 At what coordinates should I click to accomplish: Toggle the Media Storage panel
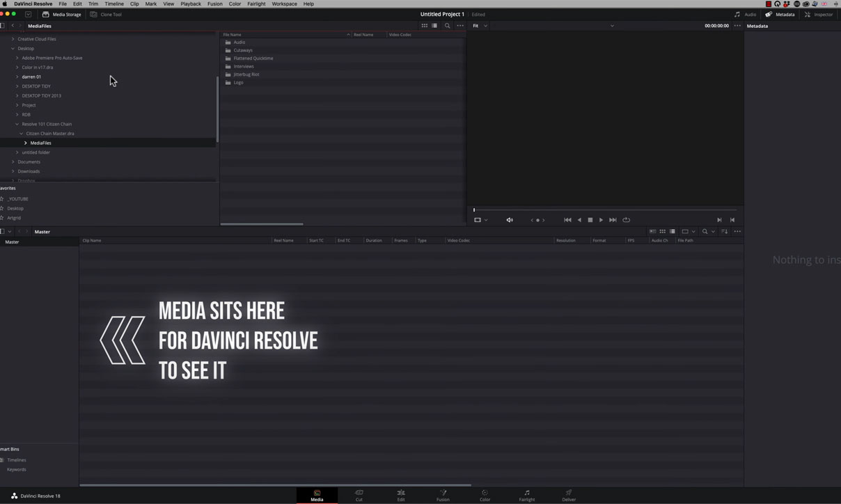tap(62, 14)
